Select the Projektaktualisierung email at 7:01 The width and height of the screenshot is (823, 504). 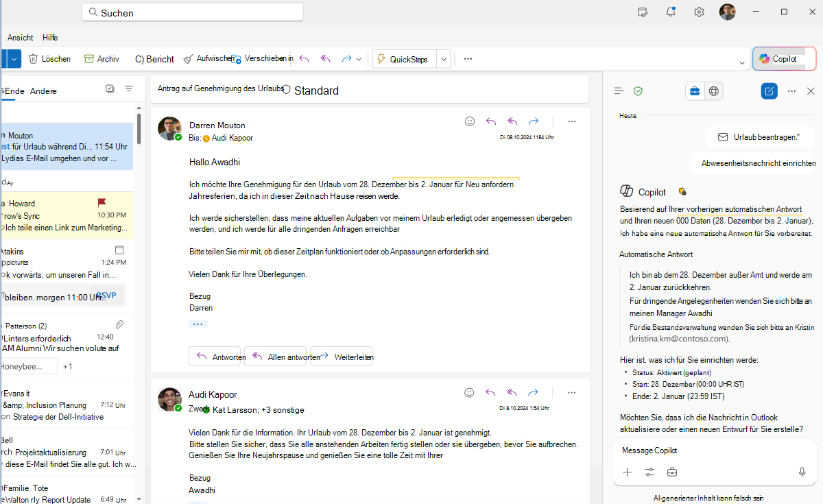67,452
